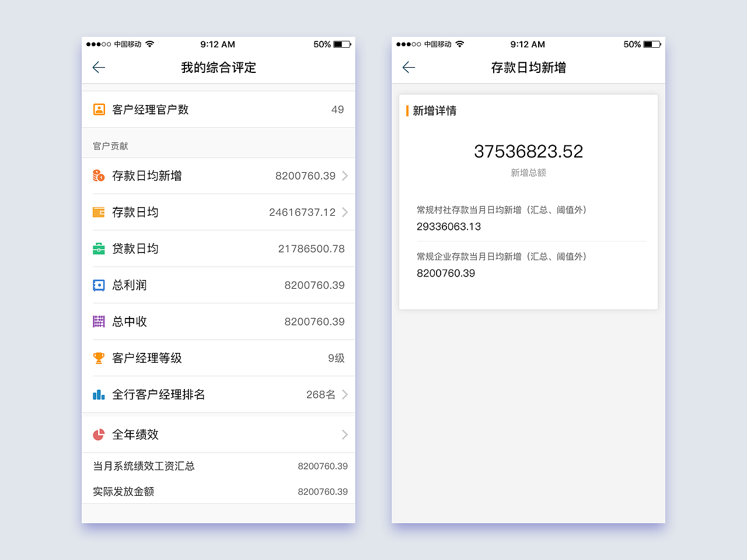Click the blue bar chart icon for 全行客户经理排名
The height and width of the screenshot is (560, 747).
[x=99, y=394]
